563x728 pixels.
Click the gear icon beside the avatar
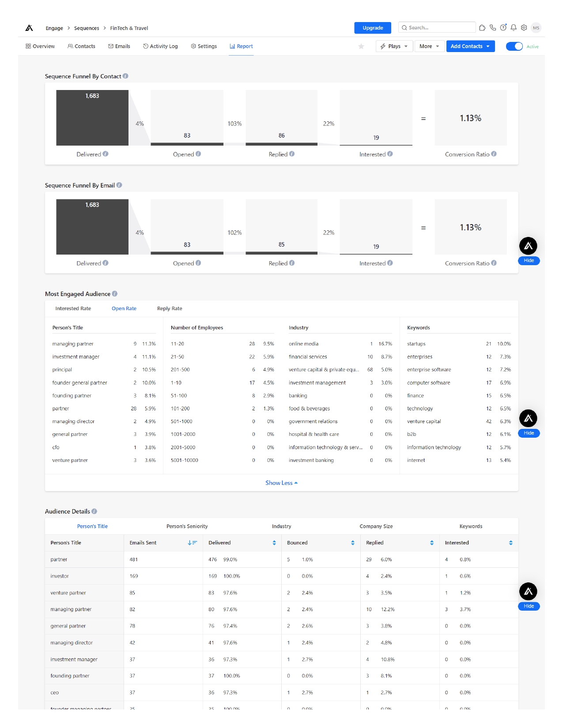click(x=524, y=27)
